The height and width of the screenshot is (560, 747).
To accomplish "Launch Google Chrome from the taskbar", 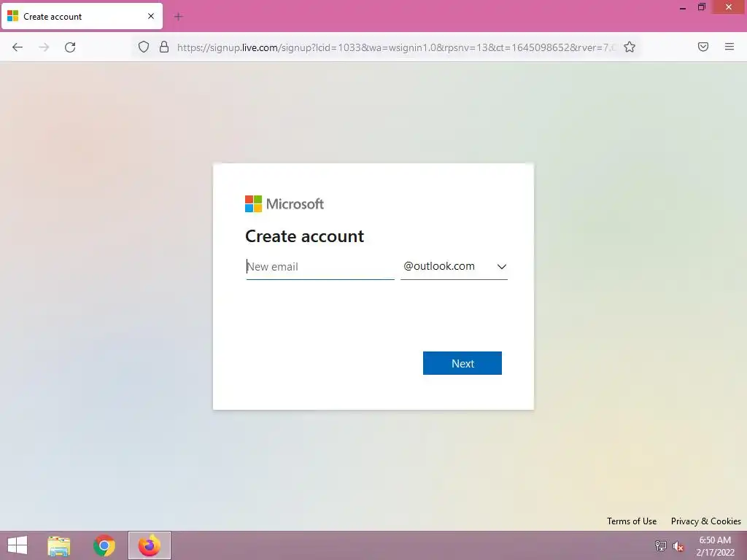I will click(x=104, y=545).
